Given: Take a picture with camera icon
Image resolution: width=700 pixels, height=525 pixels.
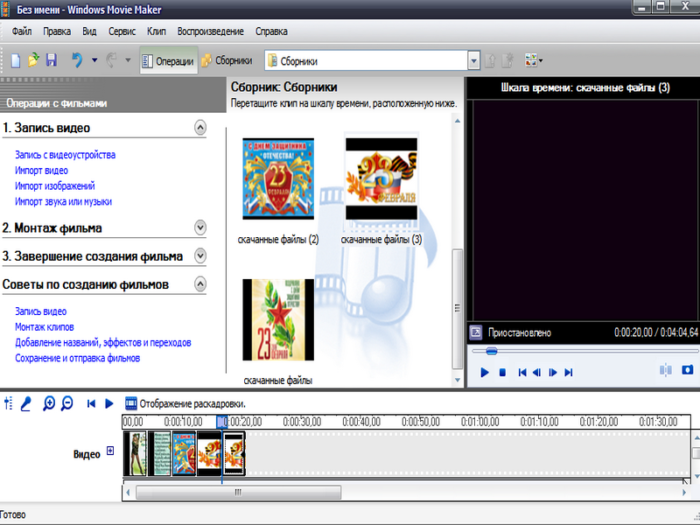Looking at the screenshot, I should click(688, 370).
